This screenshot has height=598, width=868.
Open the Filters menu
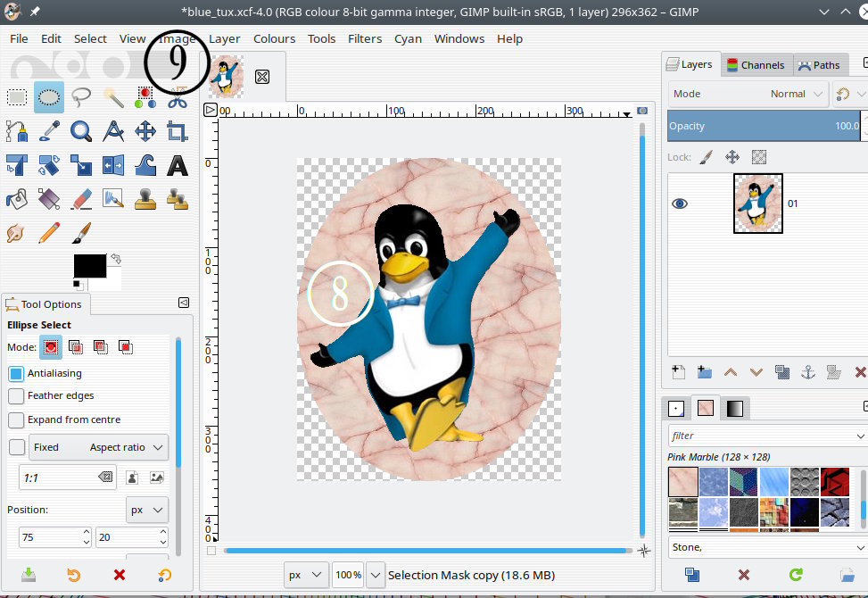pos(365,38)
